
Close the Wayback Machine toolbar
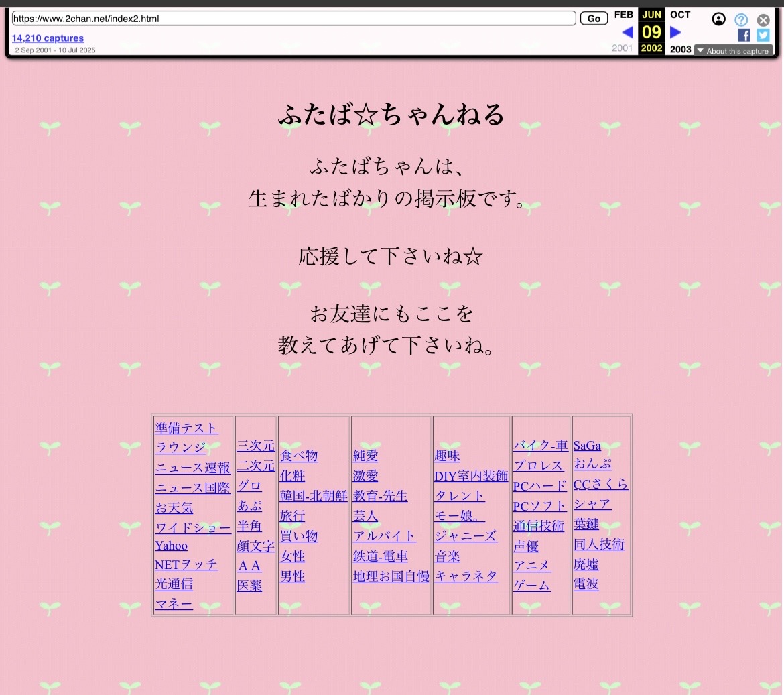click(763, 20)
